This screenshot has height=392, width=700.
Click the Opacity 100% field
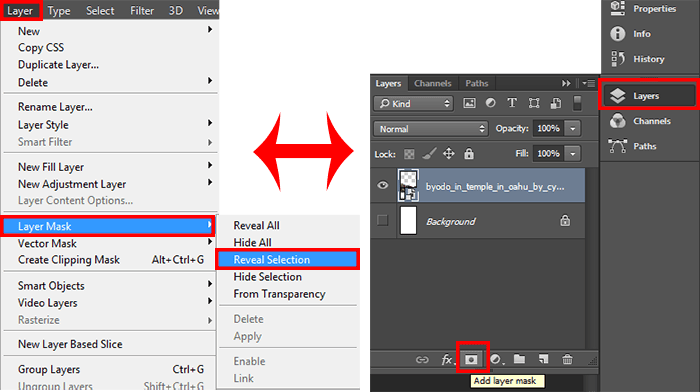[548, 129]
